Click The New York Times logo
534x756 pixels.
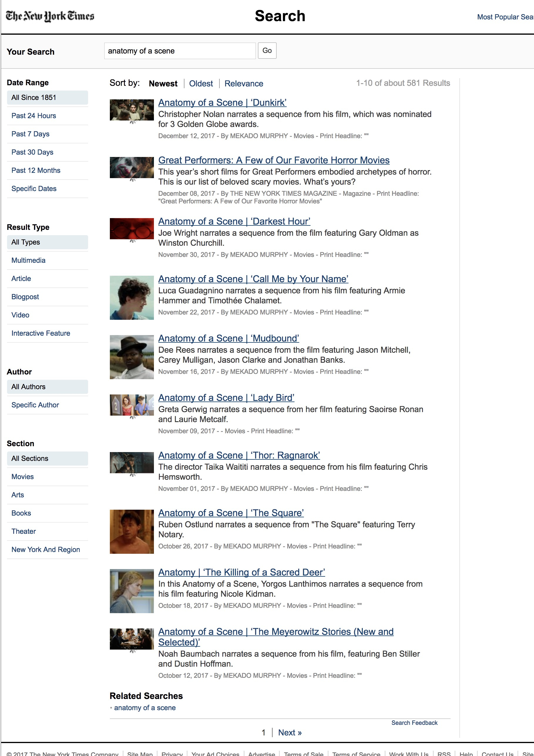coord(50,16)
